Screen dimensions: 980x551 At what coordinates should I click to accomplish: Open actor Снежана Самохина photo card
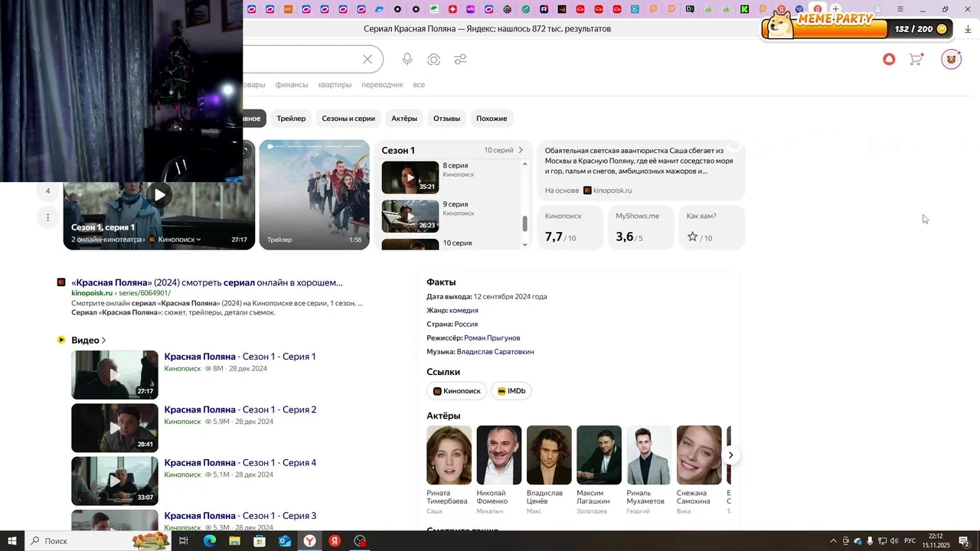(699, 455)
